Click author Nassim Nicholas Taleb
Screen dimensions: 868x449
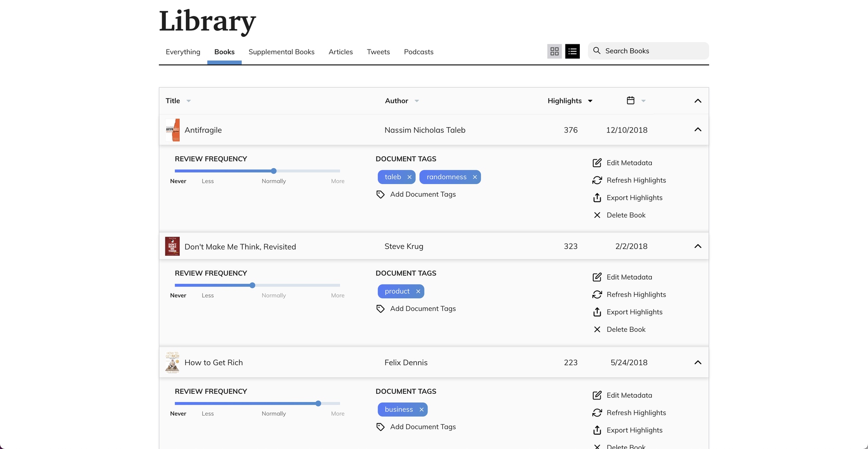(x=425, y=130)
